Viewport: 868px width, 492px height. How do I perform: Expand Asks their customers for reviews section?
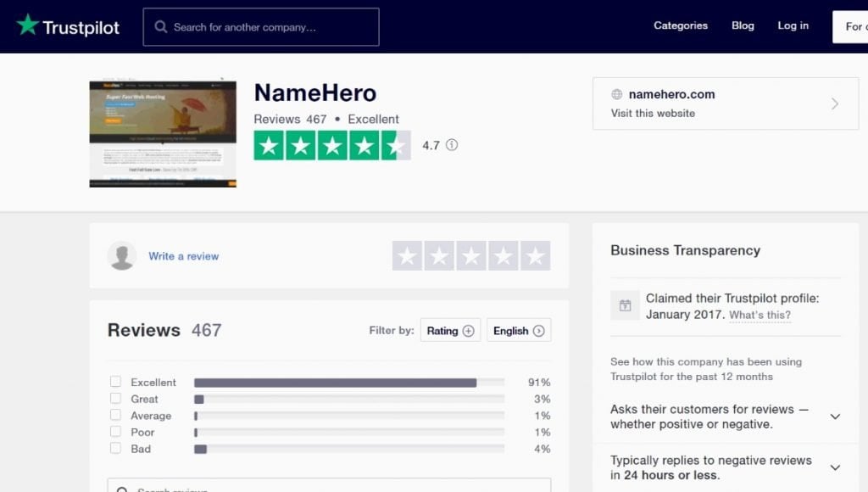click(726, 417)
